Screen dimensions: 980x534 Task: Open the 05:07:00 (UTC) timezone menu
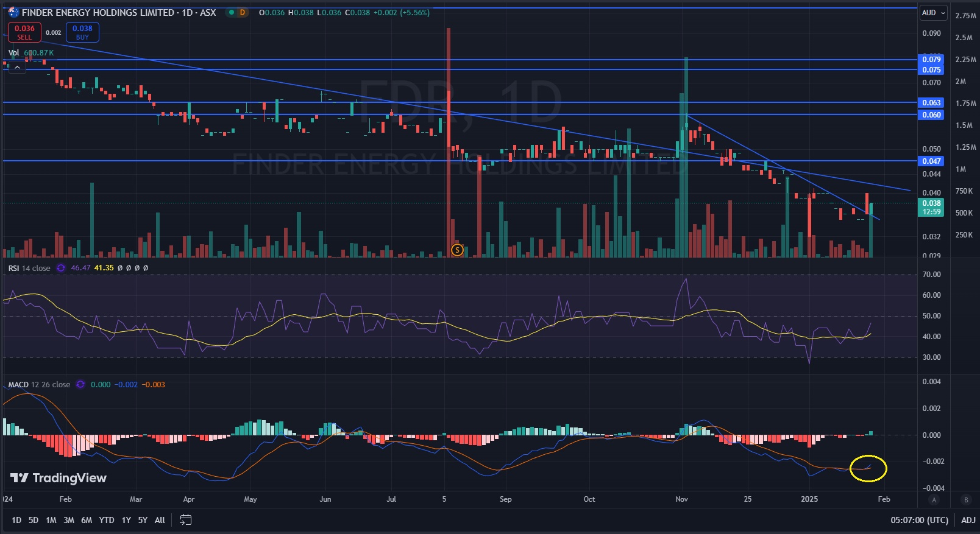pos(920,520)
